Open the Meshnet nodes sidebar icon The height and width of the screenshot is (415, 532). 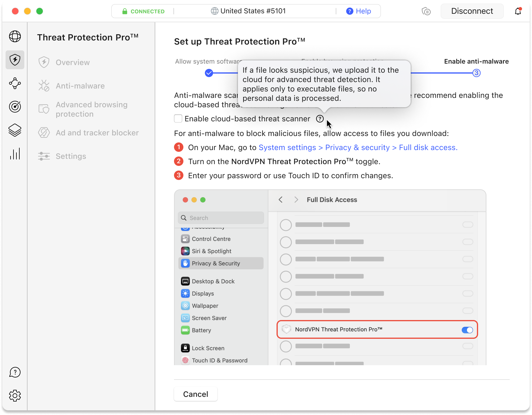click(15, 83)
